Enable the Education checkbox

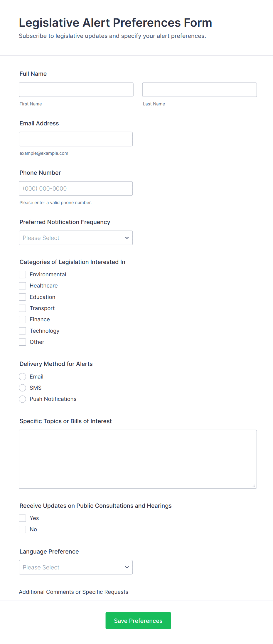(23, 297)
